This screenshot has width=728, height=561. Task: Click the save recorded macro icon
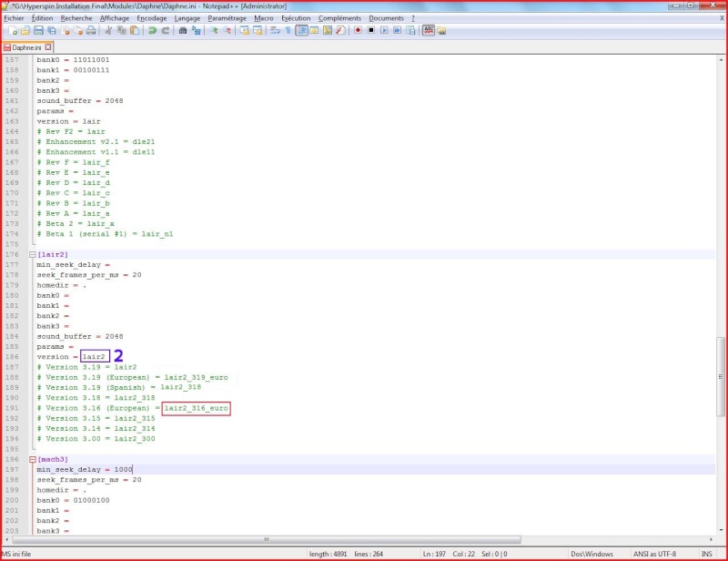tap(410, 31)
